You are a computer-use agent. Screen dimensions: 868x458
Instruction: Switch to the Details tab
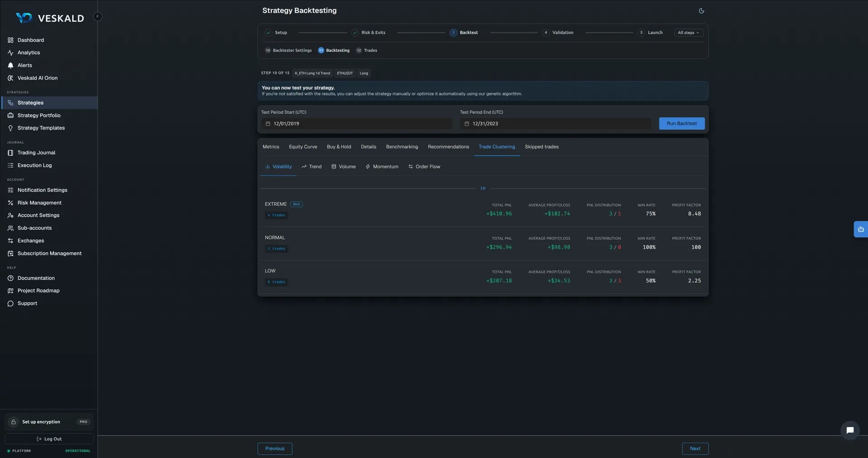pyautogui.click(x=368, y=147)
